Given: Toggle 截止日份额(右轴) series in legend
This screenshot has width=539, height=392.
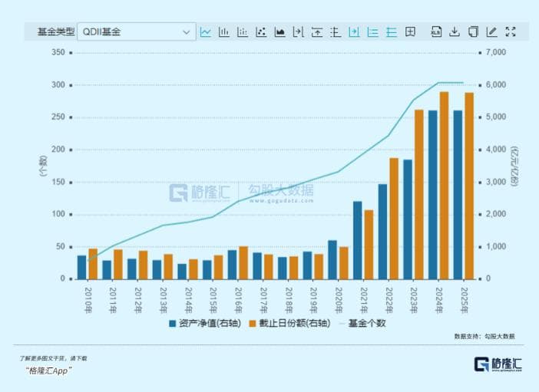Looking at the screenshot, I should [288, 323].
